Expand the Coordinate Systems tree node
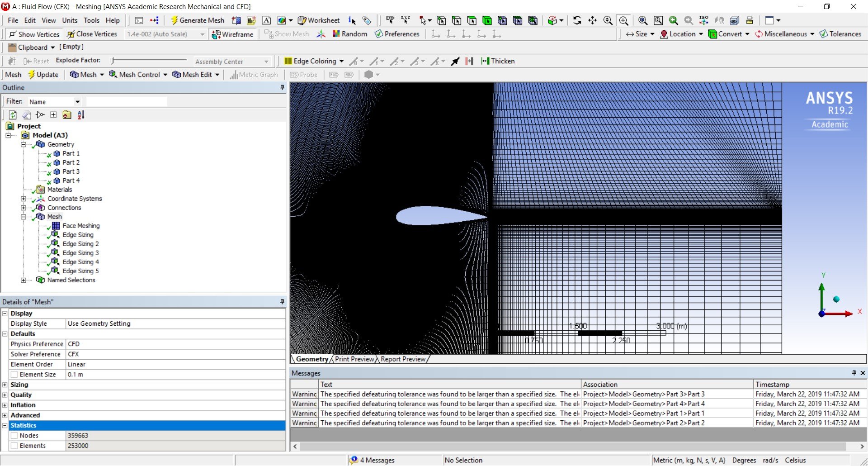The height and width of the screenshot is (466, 868). tap(23, 199)
